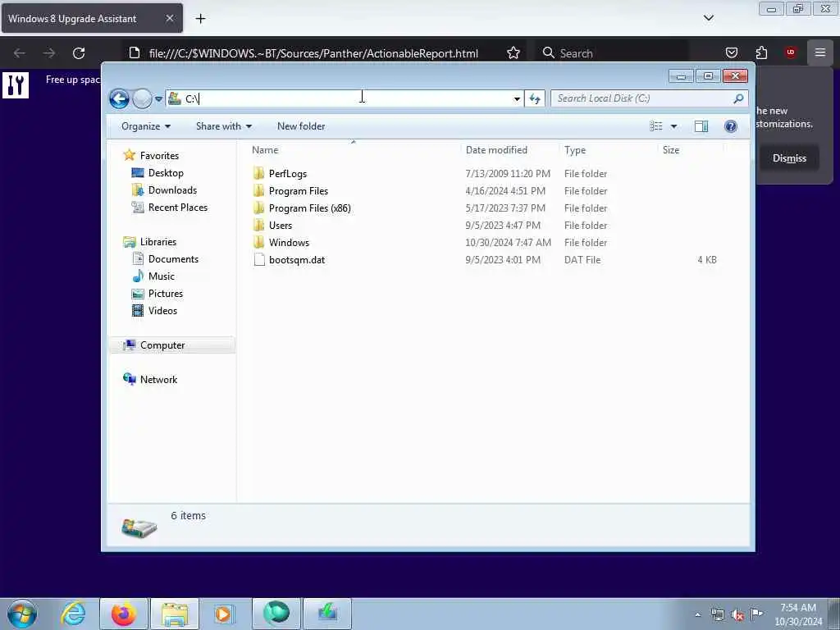The height and width of the screenshot is (630, 840).
Task: Select Favorites in navigation pane
Action: (x=159, y=155)
